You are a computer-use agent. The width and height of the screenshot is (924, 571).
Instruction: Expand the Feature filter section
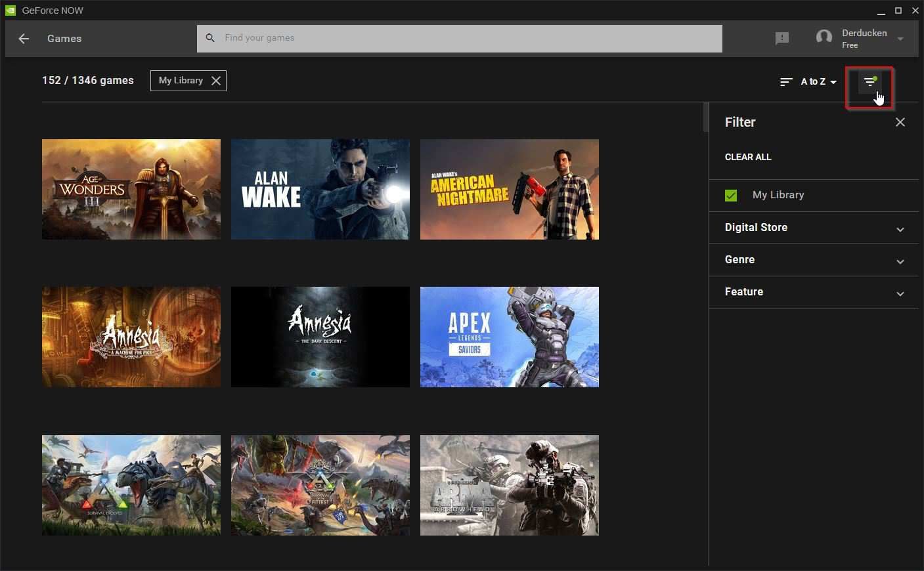pos(814,292)
